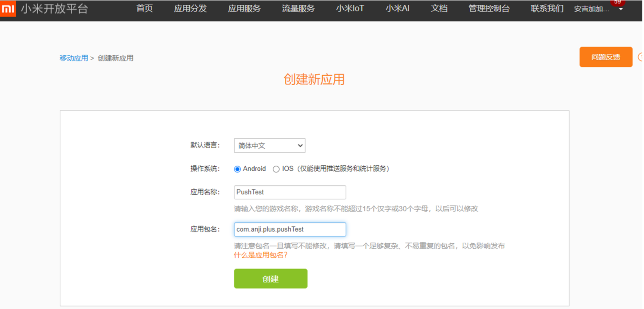This screenshot has height=309, width=644.
Task: Open the 流量服务 menu item
Action: pos(298,9)
